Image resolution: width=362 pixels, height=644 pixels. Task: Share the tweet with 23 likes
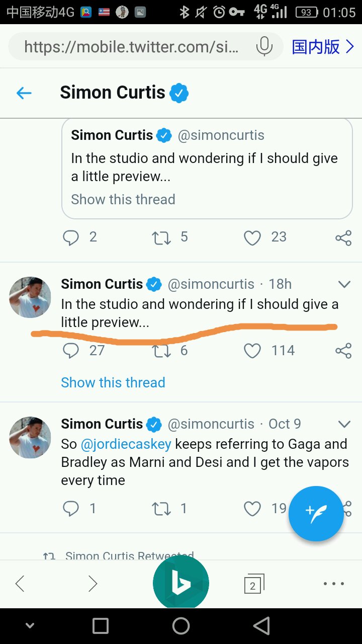[x=343, y=237]
